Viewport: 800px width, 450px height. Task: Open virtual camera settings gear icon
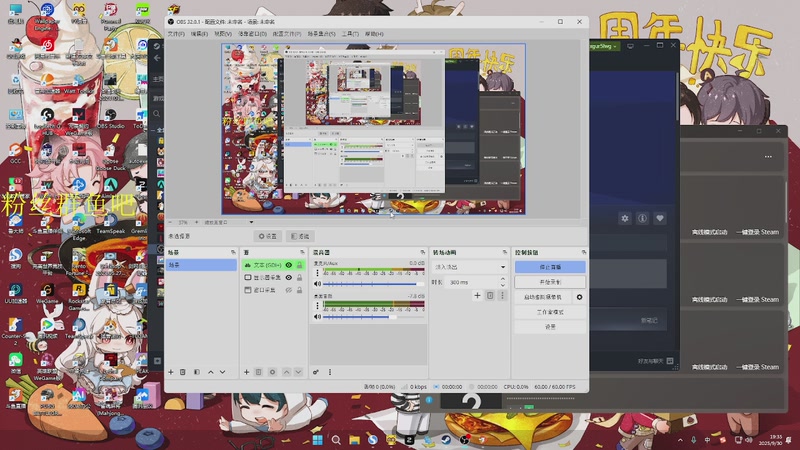point(579,297)
